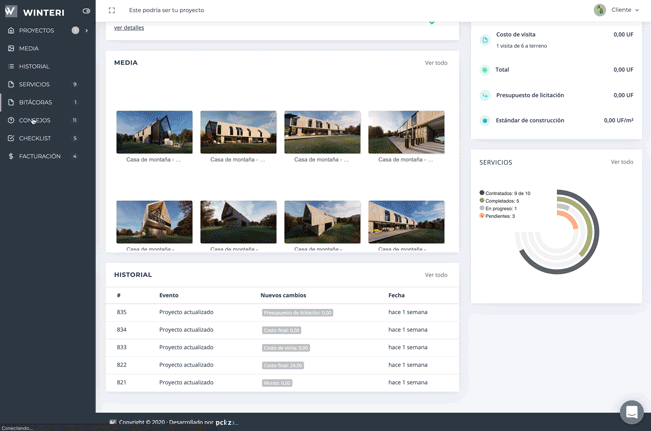Viewport: 651px width, 431px height.
Task: Select history row 822
Action: [x=282, y=365]
